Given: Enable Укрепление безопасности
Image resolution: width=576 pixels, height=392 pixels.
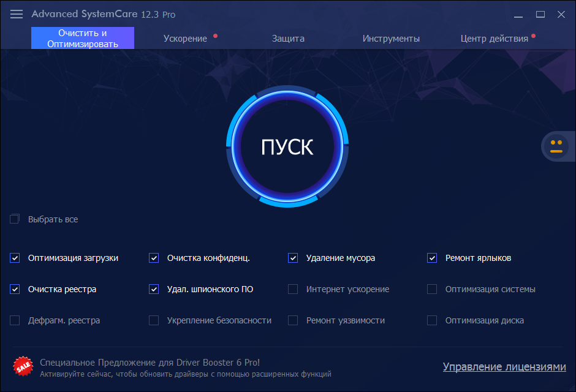Looking at the screenshot, I should tap(153, 320).
